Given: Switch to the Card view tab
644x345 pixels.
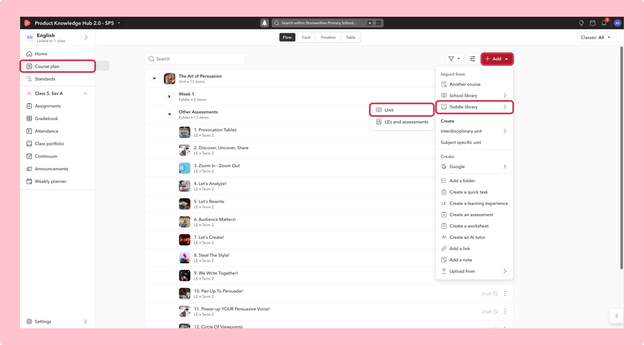Looking at the screenshot, I should [306, 37].
